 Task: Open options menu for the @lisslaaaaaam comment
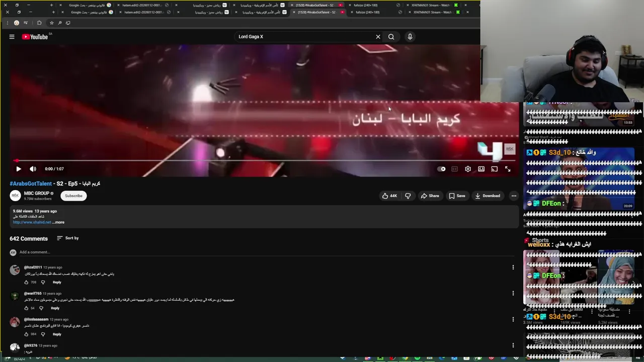[513, 319]
